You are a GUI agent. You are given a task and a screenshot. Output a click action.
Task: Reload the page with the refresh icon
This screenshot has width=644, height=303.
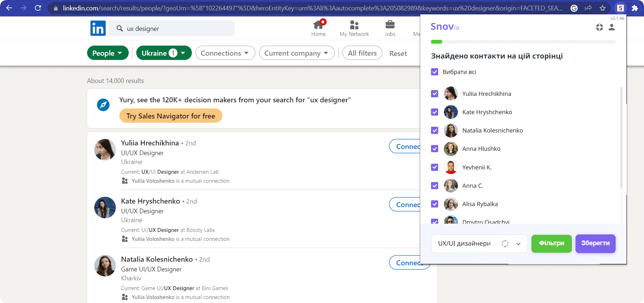(x=38, y=8)
